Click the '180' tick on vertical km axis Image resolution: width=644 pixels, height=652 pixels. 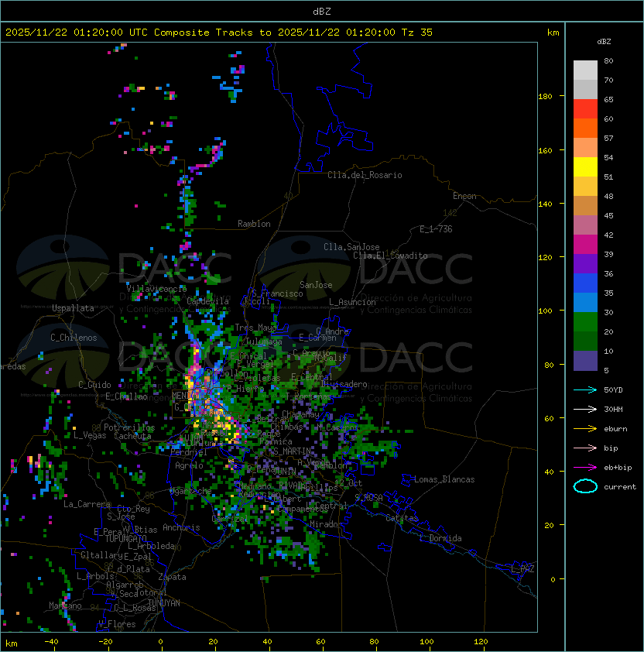coord(545,97)
